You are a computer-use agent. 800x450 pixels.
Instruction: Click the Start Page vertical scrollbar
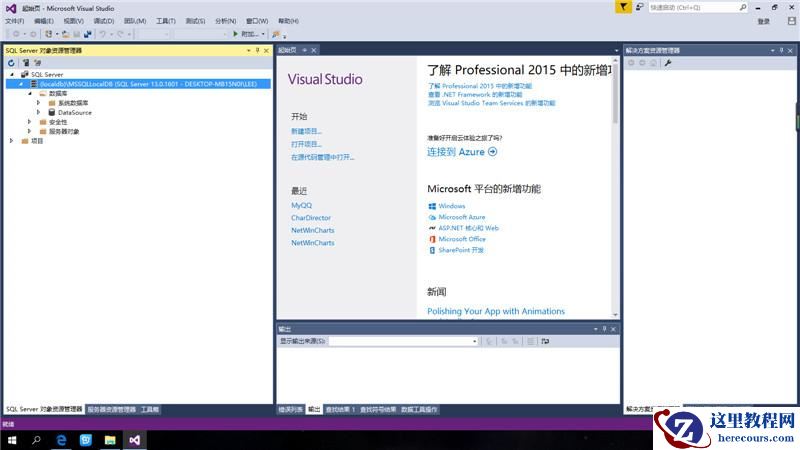click(x=615, y=188)
